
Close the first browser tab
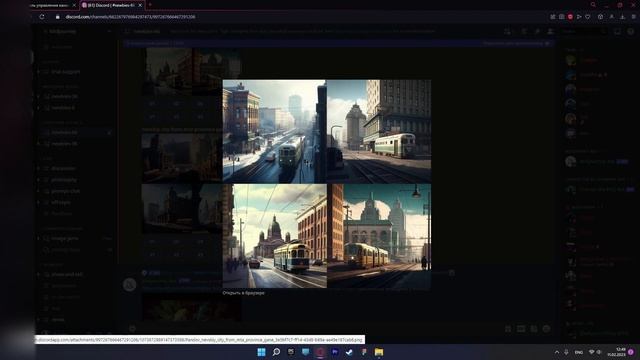[x=74, y=5]
